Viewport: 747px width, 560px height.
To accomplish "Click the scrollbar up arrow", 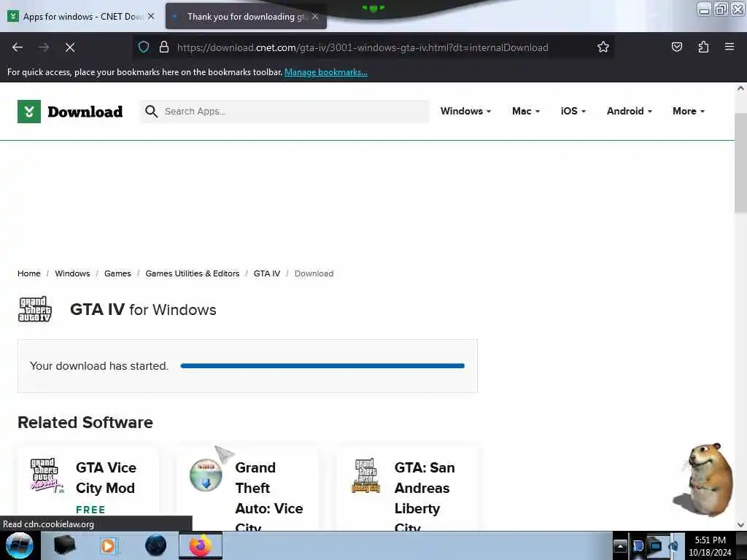I will pyautogui.click(x=740, y=88).
